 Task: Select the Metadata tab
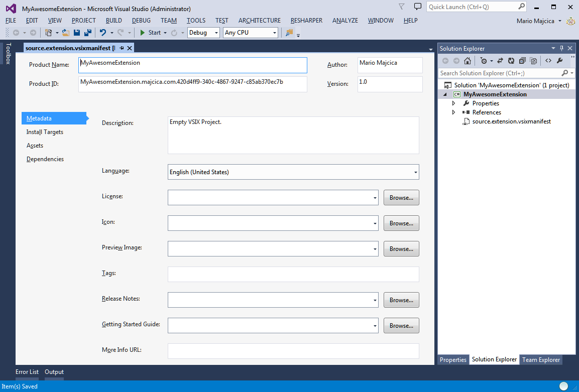(54, 118)
